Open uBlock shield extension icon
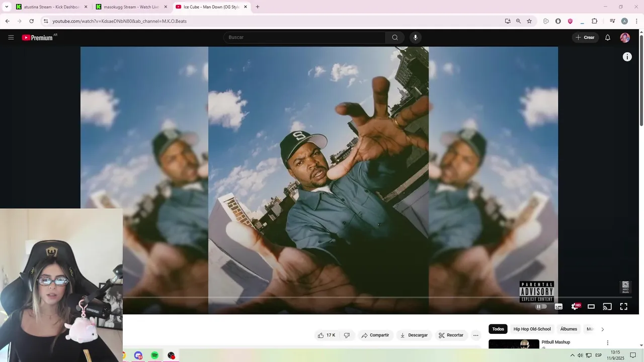The image size is (644, 362). click(x=570, y=21)
